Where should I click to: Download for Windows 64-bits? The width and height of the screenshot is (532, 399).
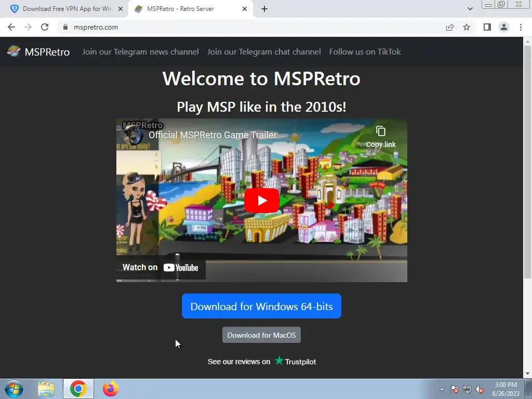click(x=261, y=306)
